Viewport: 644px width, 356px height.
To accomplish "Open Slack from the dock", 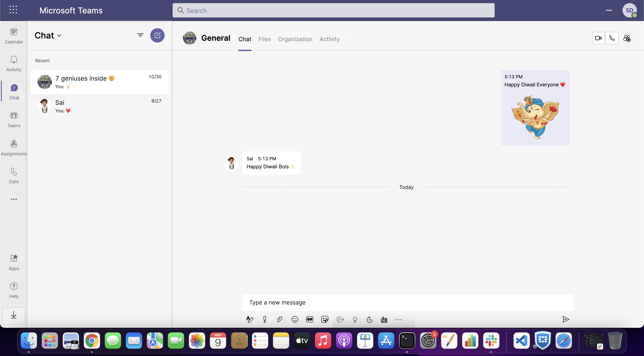I will tap(491, 341).
